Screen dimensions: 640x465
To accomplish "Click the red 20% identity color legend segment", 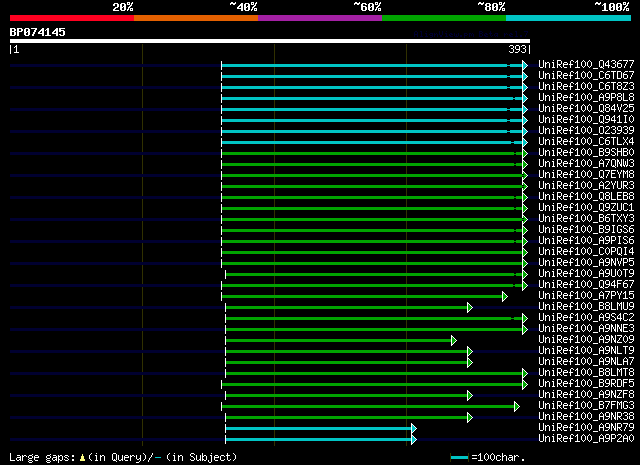I will (72, 18).
